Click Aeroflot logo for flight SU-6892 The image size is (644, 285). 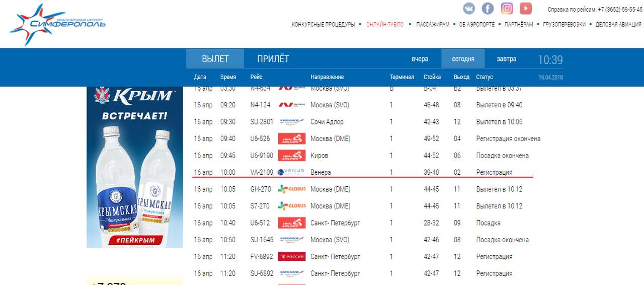coord(292,273)
